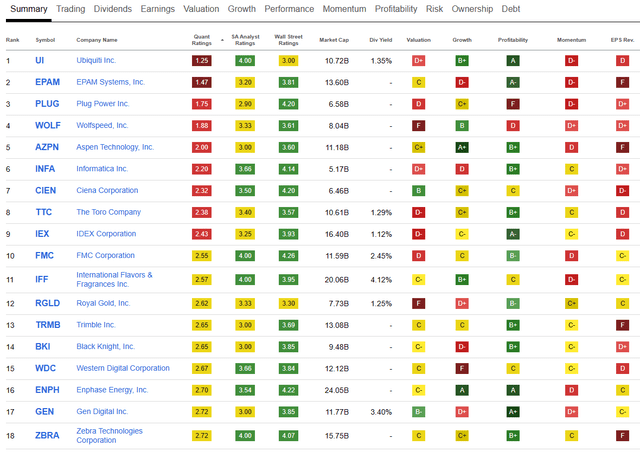Image resolution: width=640 pixels, height=452 pixels.
Task: Open Trimble Inc. company link
Action: point(96,325)
